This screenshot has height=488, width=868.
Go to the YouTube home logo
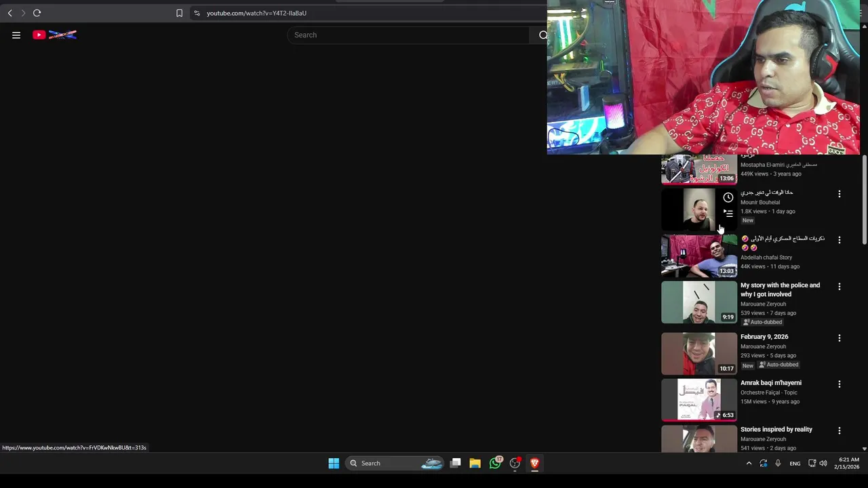coord(54,35)
